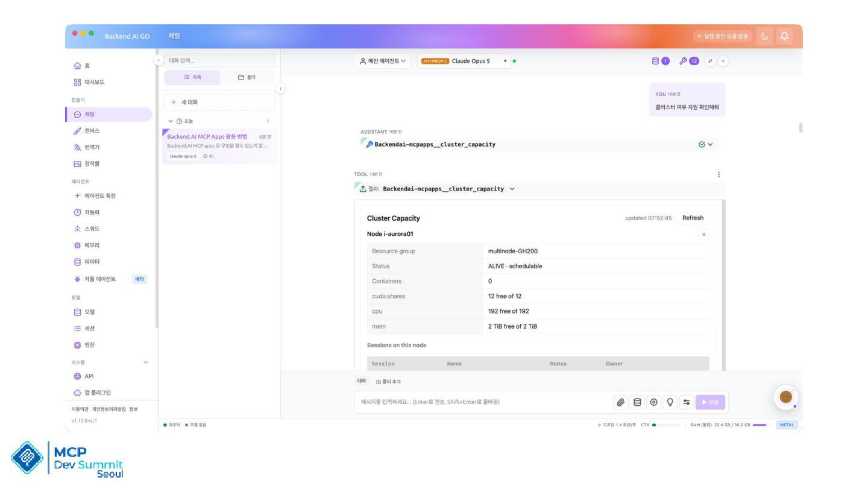Click the floating avatar assistant button
Screen dimensions: 868x489
(x=785, y=397)
